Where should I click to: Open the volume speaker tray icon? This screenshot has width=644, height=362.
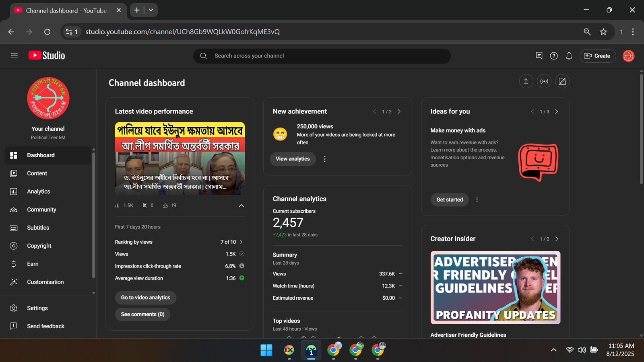[582, 350]
